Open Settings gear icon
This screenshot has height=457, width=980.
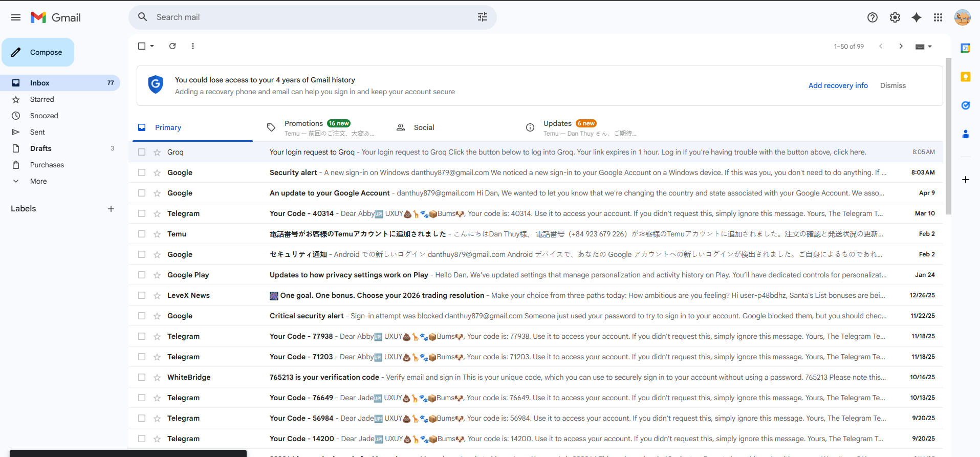click(895, 17)
